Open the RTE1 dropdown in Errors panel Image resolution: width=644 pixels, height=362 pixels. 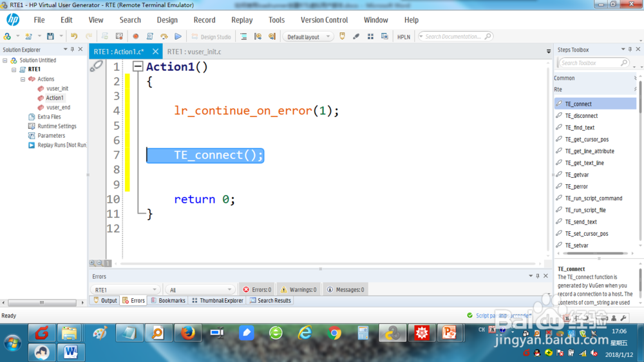[124, 290]
